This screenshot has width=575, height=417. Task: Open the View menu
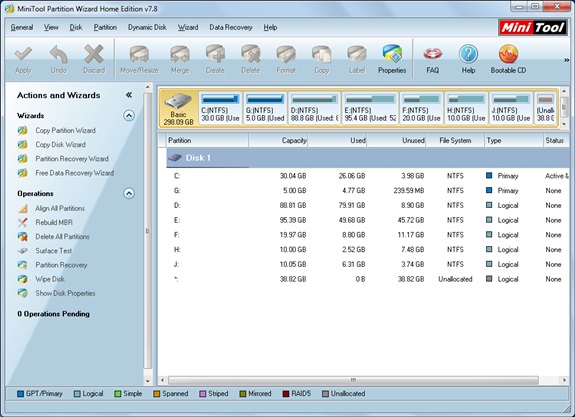pos(51,27)
